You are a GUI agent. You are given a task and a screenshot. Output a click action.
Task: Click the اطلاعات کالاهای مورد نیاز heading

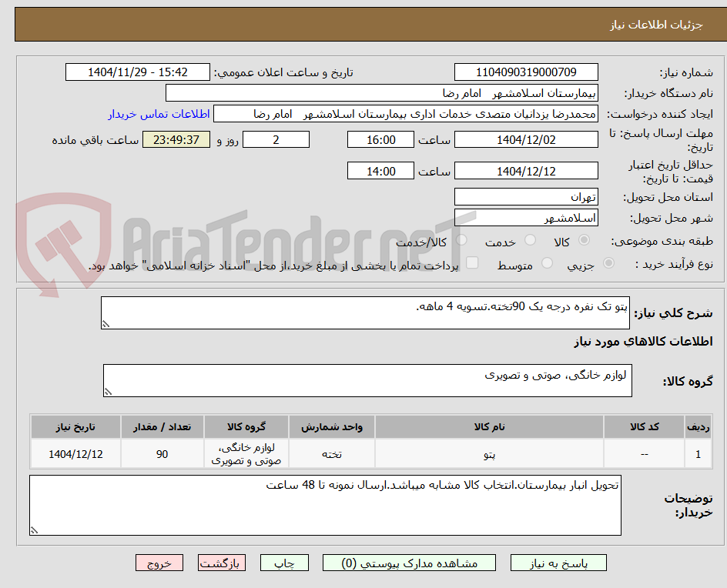click(643, 342)
